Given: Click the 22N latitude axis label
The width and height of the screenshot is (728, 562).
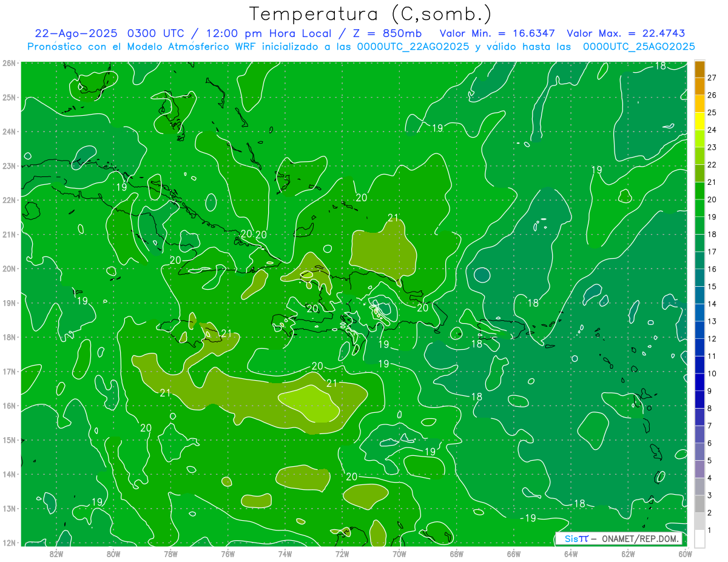Looking at the screenshot, I should [9, 200].
